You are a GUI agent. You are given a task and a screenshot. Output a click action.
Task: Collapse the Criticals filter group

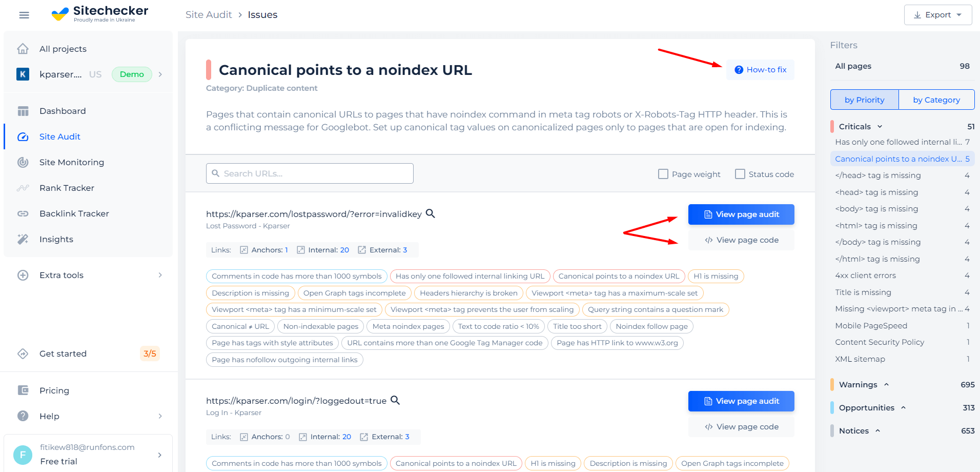tap(880, 127)
